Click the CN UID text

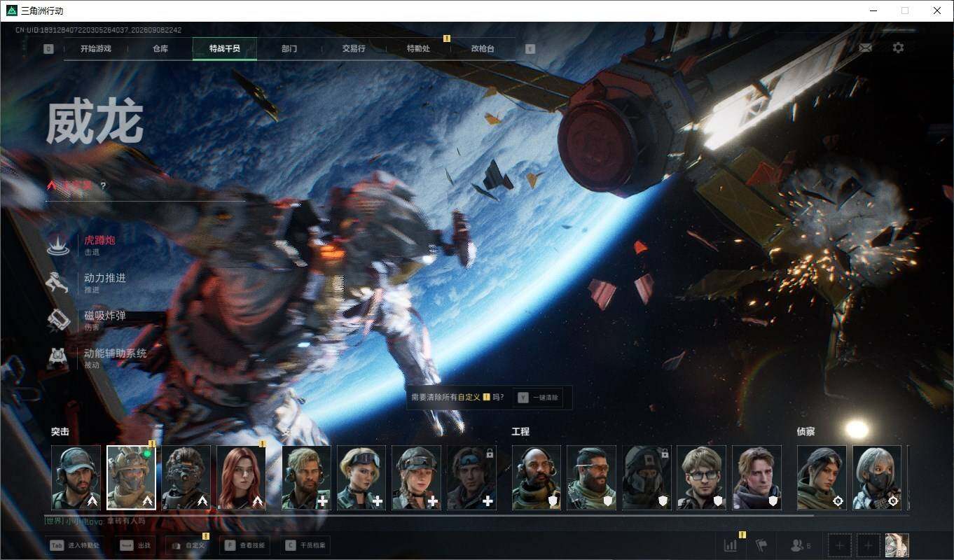(98, 30)
